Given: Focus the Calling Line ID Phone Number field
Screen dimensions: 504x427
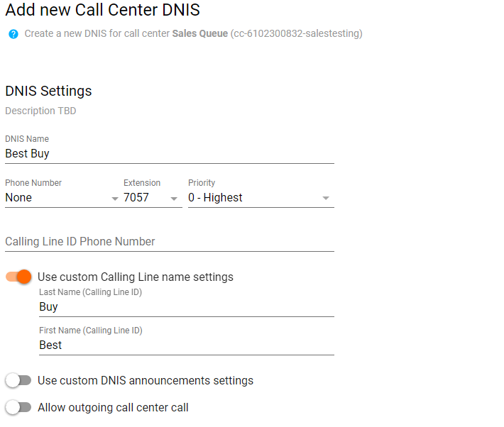Looking at the screenshot, I should [169, 242].
